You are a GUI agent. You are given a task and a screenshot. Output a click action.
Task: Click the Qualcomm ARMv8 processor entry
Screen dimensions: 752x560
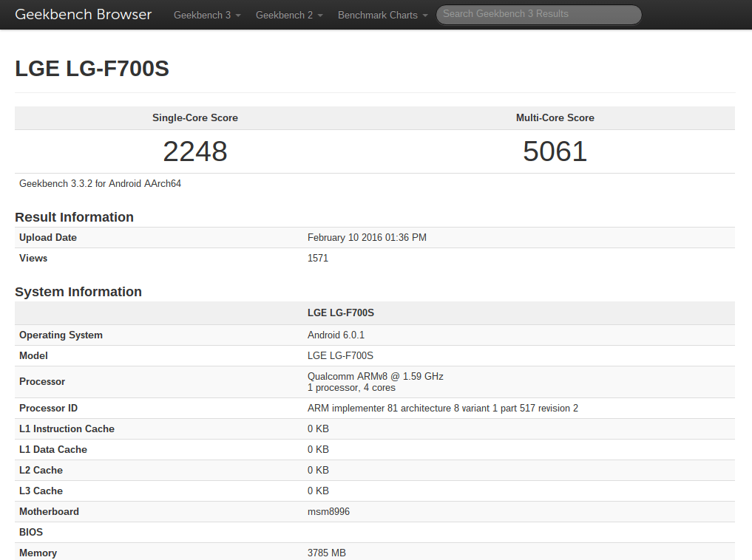click(x=375, y=376)
